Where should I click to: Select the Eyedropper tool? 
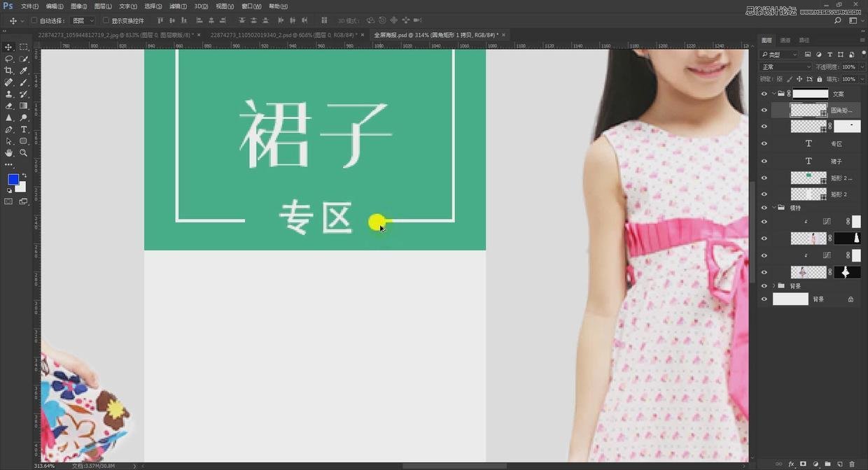pyautogui.click(x=24, y=71)
